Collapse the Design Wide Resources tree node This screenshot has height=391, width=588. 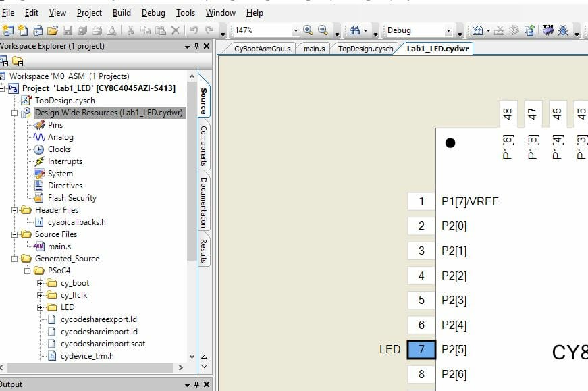point(14,113)
